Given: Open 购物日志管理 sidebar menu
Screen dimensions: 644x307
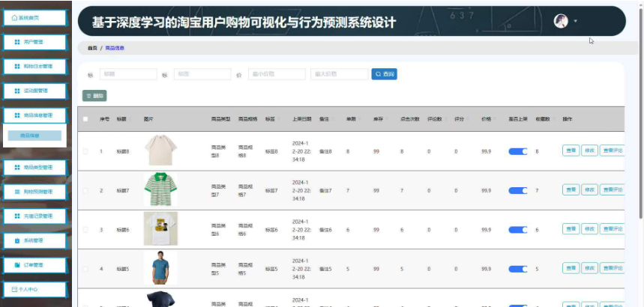Looking at the screenshot, I should [35, 67].
